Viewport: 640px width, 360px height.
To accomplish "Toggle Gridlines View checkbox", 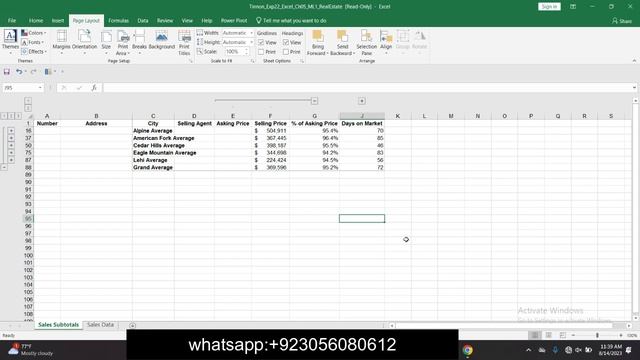I will pos(261,42).
